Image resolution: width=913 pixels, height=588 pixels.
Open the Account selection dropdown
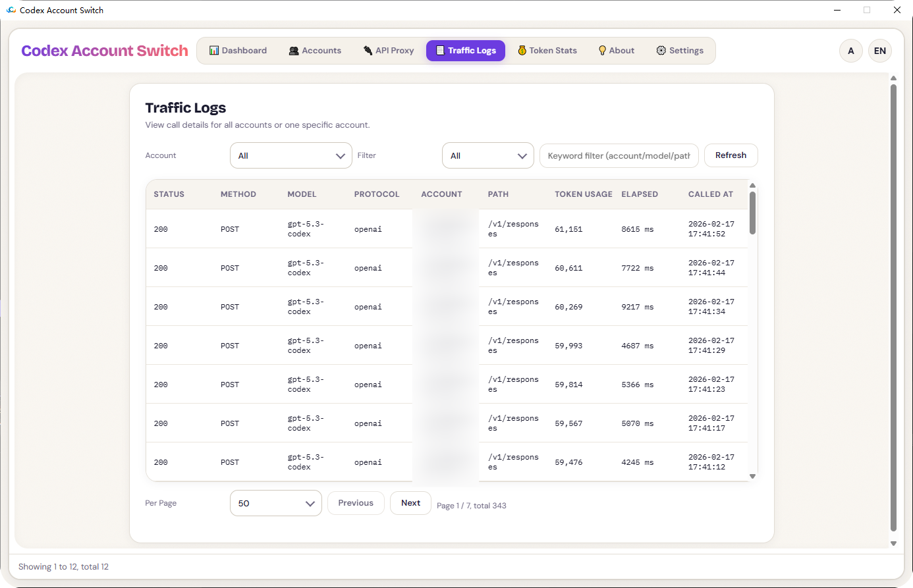[290, 155]
